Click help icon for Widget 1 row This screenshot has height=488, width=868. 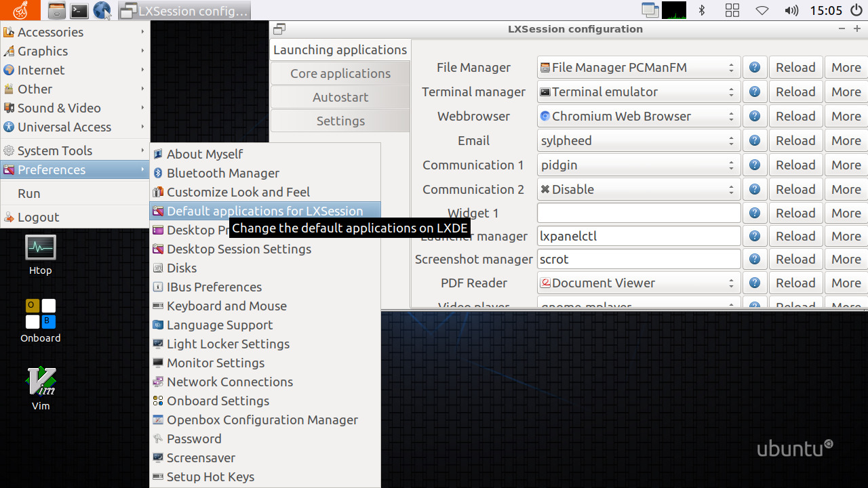755,213
